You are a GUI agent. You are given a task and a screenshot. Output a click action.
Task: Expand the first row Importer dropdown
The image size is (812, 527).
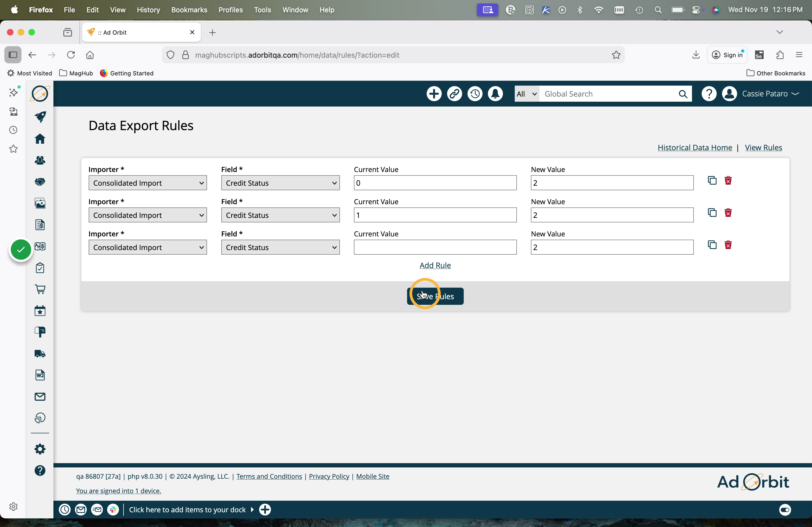tap(148, 183)
